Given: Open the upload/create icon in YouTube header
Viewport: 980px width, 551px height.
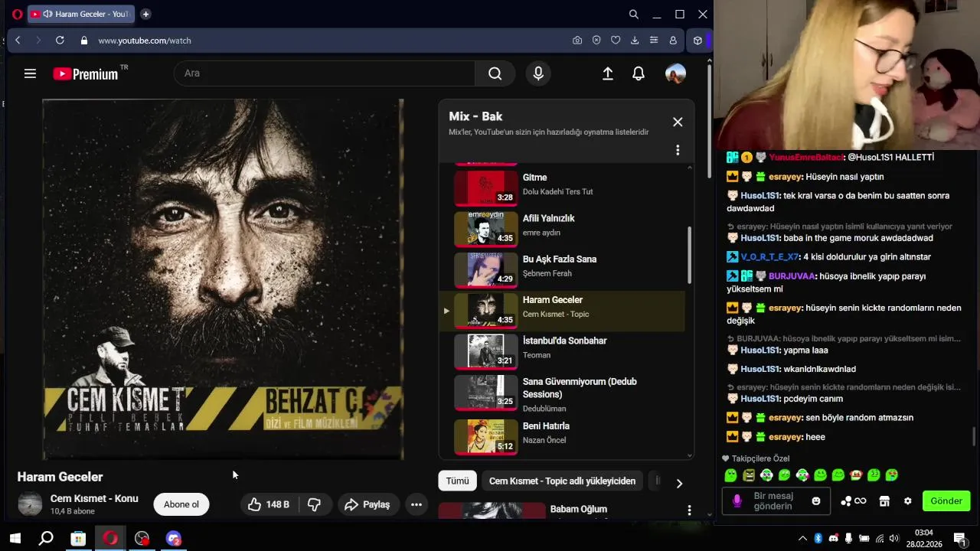Looking at the screenshot, I should [608, 73].
